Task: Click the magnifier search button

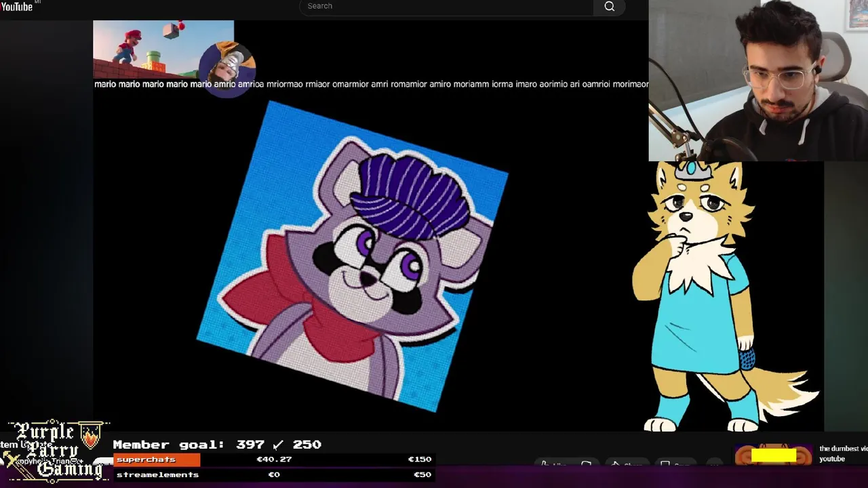Action: [610, 7]
